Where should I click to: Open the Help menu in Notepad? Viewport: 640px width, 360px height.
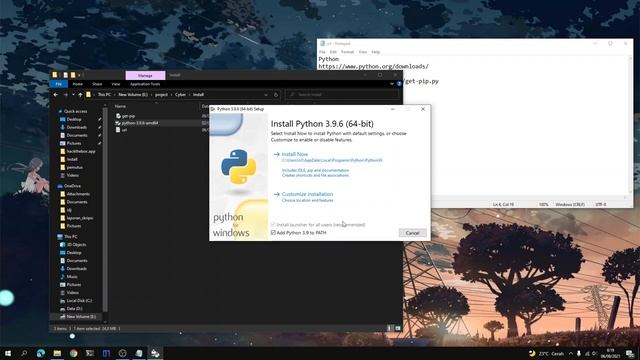point(376,52)
